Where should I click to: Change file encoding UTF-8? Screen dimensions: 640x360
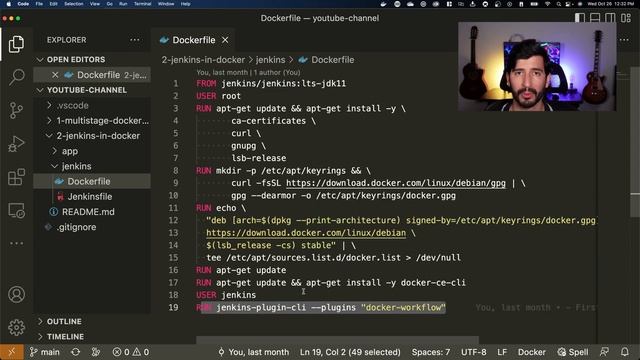[473, 352]
